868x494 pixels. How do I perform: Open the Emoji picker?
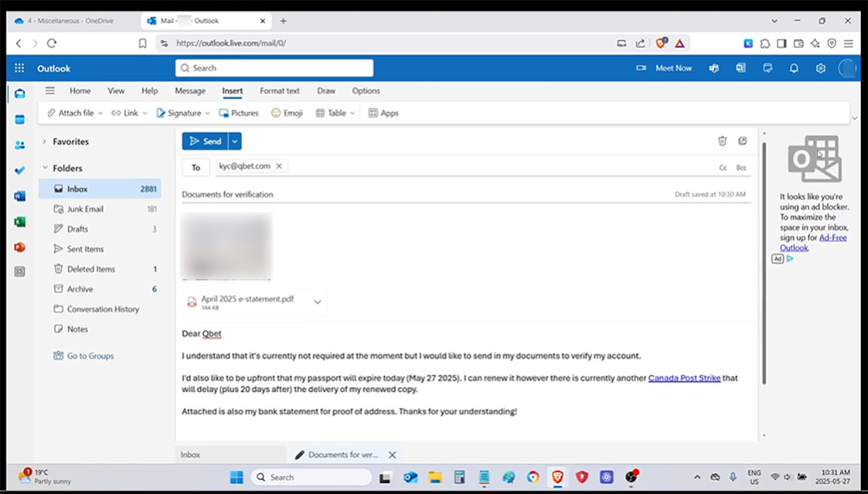287,113
